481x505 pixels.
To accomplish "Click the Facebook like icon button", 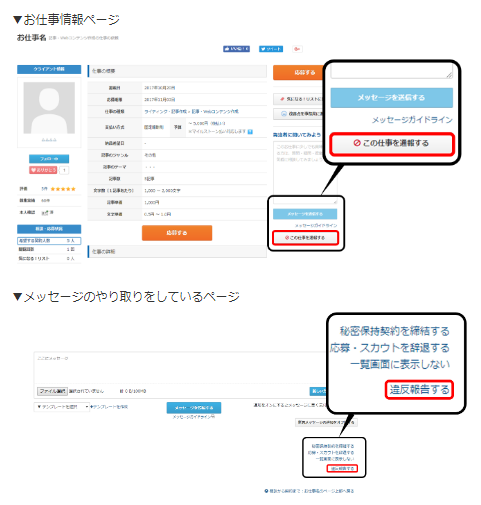I will point(236,49).
